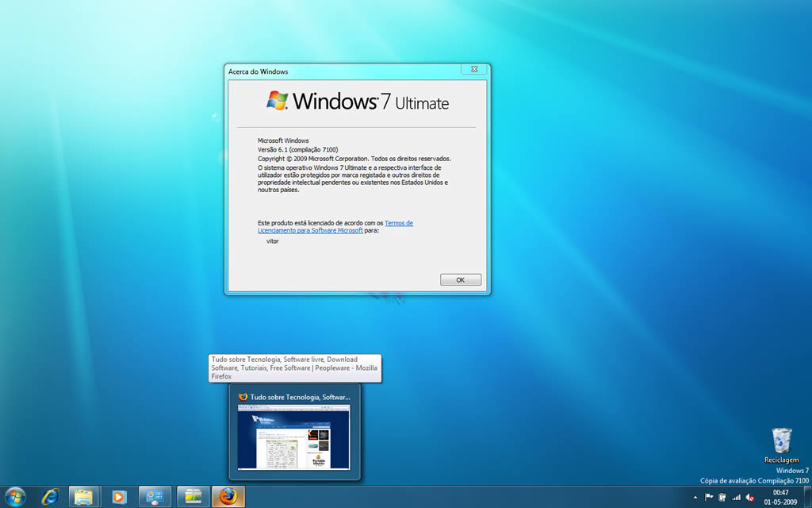Launch Windows Media Player from taskbar
The height and width of the screenshot is (508, 812).
coord(119,497)
